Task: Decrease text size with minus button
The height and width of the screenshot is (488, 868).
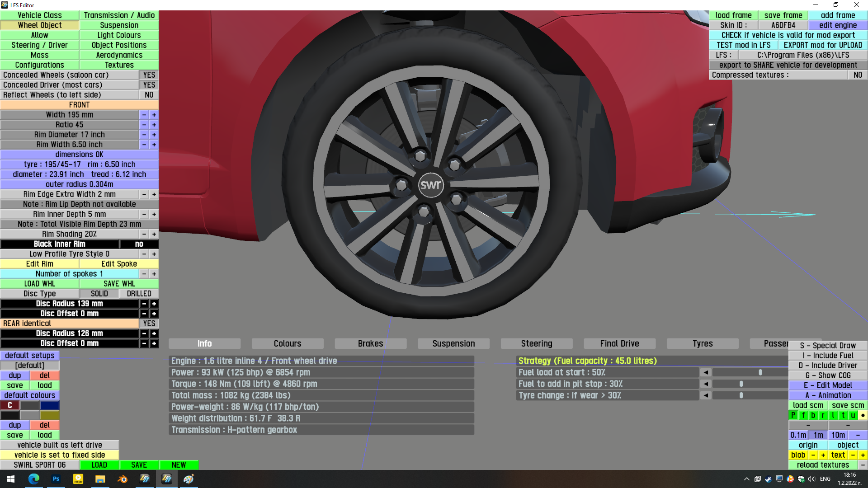Action: (853, 455)
